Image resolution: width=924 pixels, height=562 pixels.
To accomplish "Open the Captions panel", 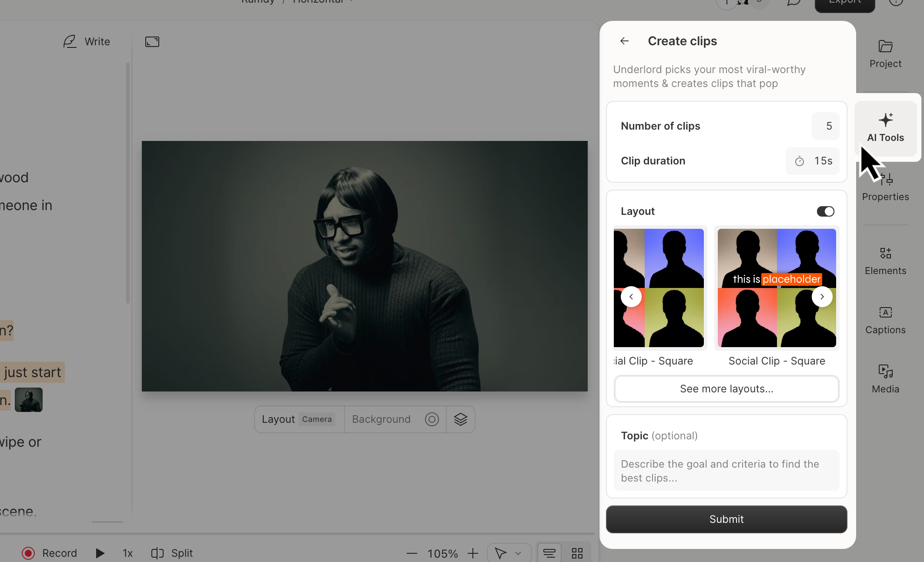I will (x=885, y=320).
